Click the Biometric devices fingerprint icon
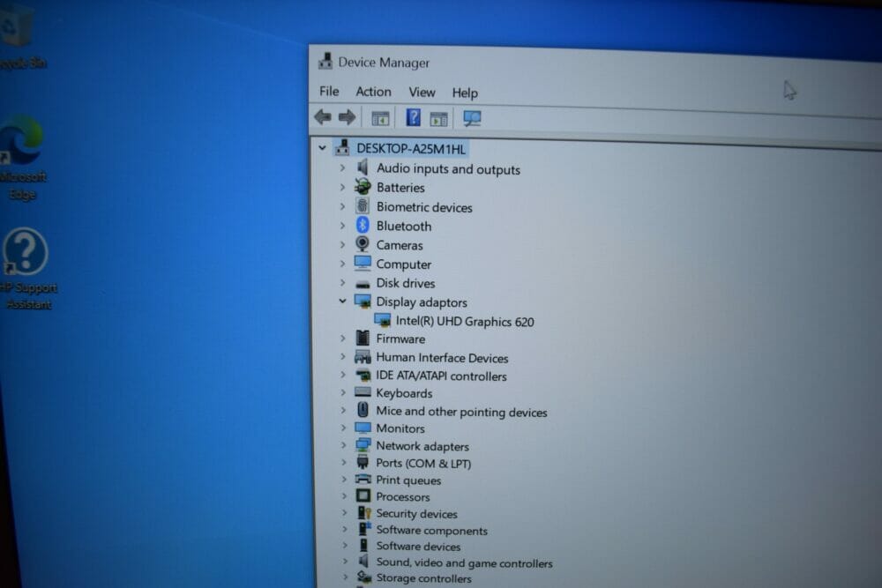 pyautogui.click(x=363, y=205)
